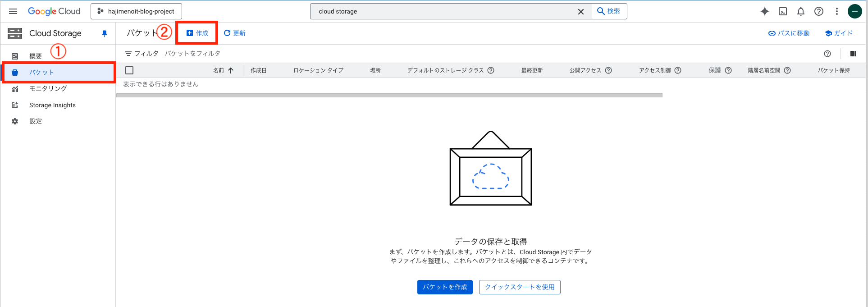Image resolution: width=868 pixels, height=307 pixels.
Task: Open the hajimenoit-blog-project project selector
Action: pyautogui.click(x=136, y=11)
